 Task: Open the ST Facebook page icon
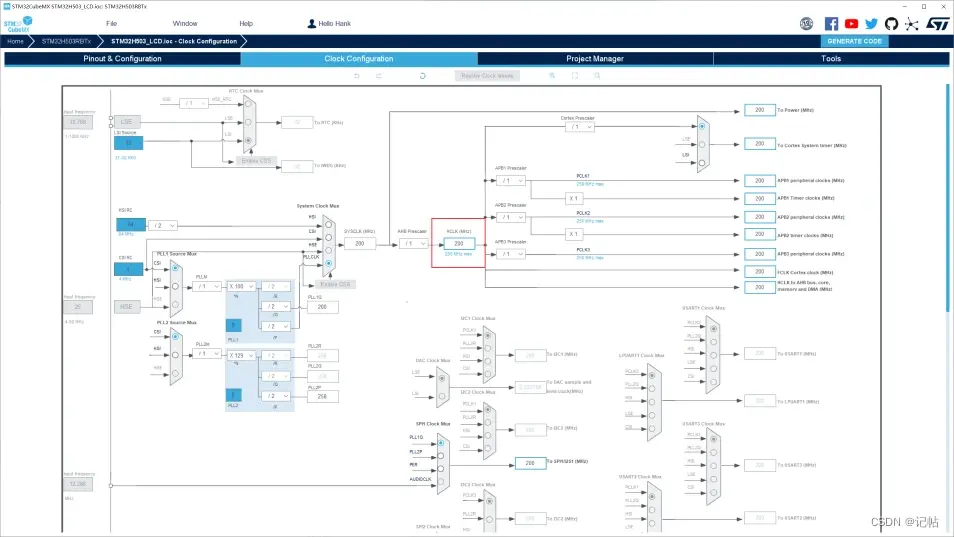831,24
